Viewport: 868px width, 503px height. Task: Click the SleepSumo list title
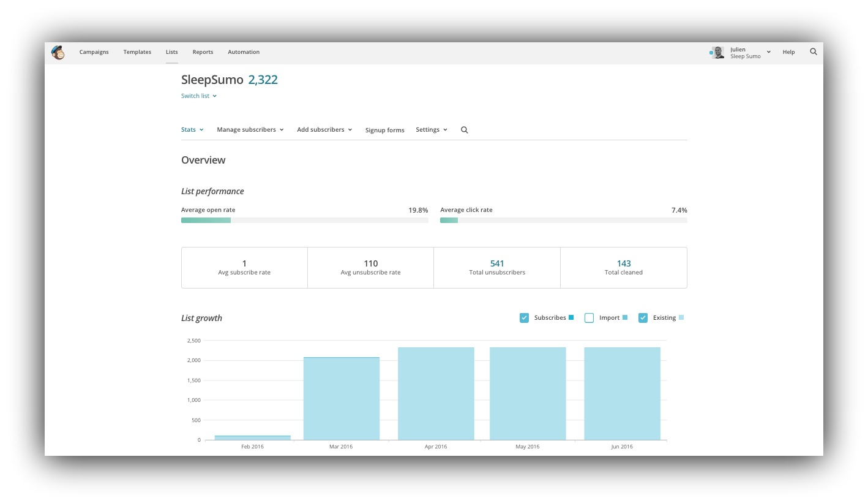(x=212, y=80)
